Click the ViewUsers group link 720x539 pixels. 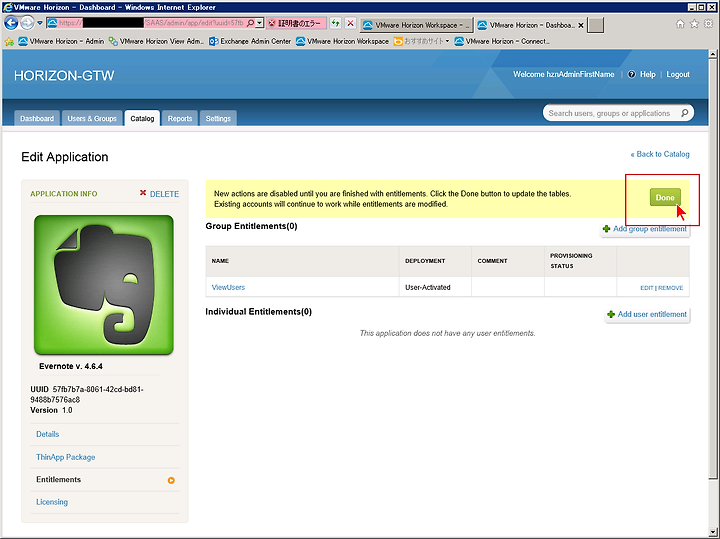pos(228,287)
